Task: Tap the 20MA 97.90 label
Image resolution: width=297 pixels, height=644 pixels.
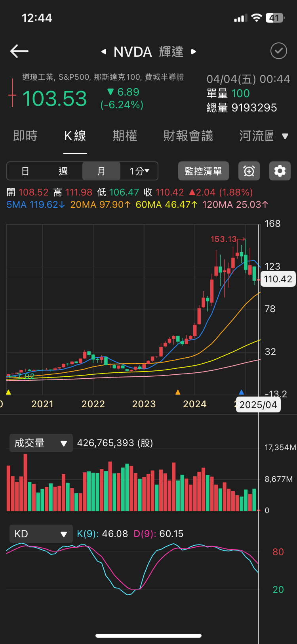Action: [x=100, y=205]
